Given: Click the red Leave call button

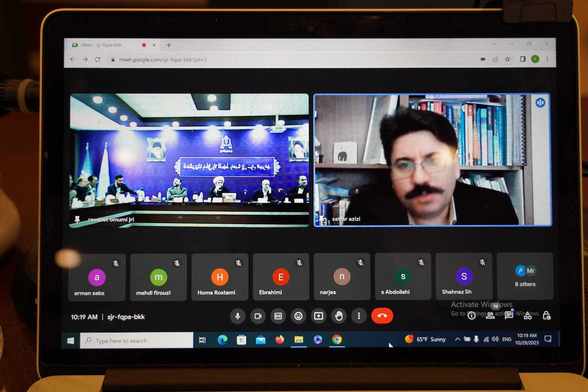Looking at the screenshot, I should point(382,316).
